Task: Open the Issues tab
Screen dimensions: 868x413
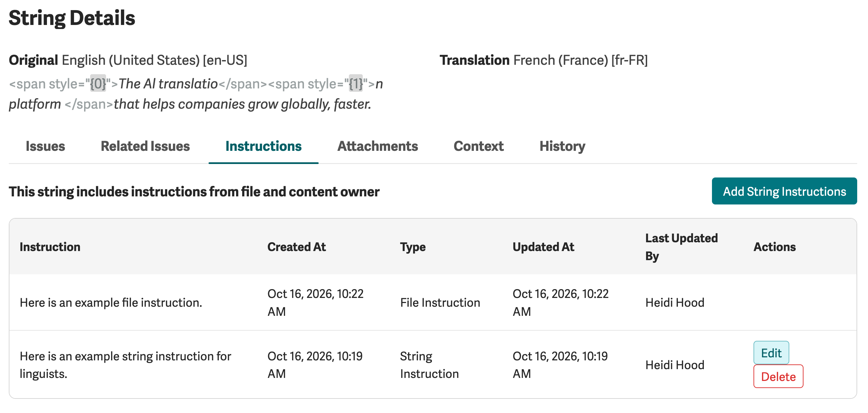Action: point(45,146)
